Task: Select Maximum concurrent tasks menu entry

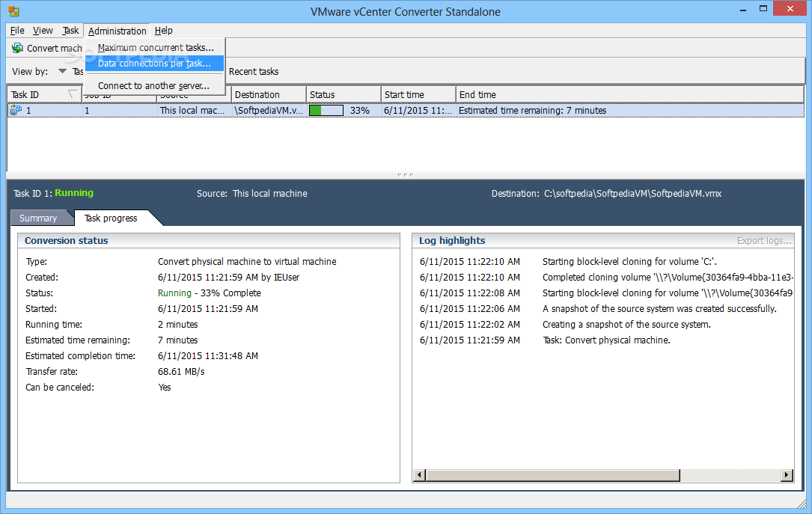Action: [156, 48]
